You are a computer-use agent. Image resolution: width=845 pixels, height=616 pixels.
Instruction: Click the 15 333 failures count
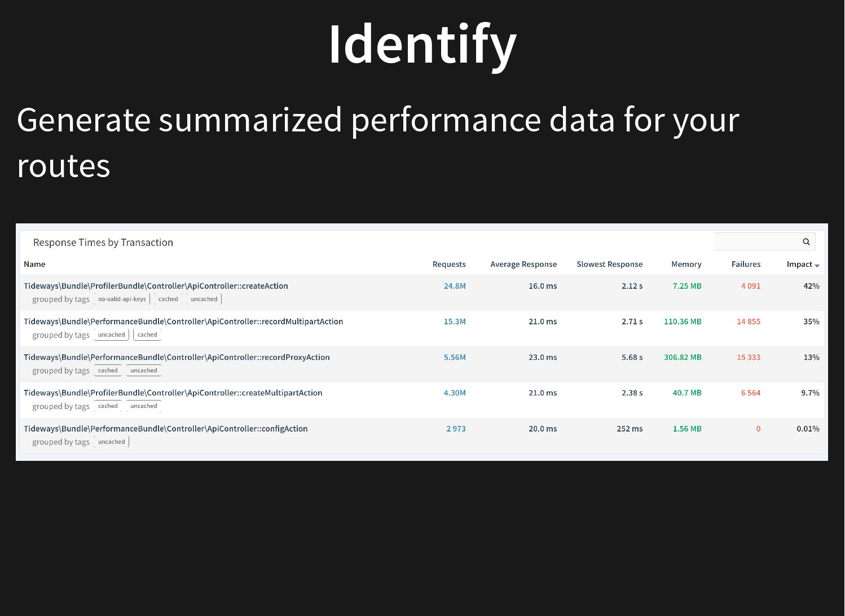(749, 357)
